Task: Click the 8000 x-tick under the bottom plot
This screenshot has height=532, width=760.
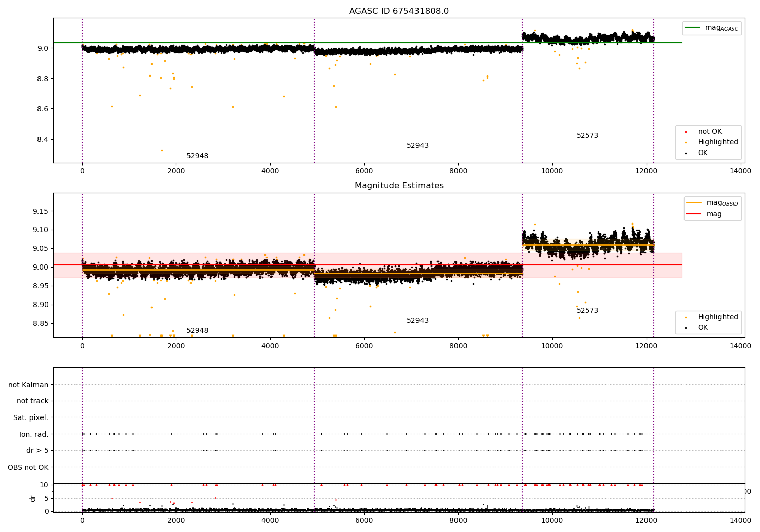Action: [458, 521]
